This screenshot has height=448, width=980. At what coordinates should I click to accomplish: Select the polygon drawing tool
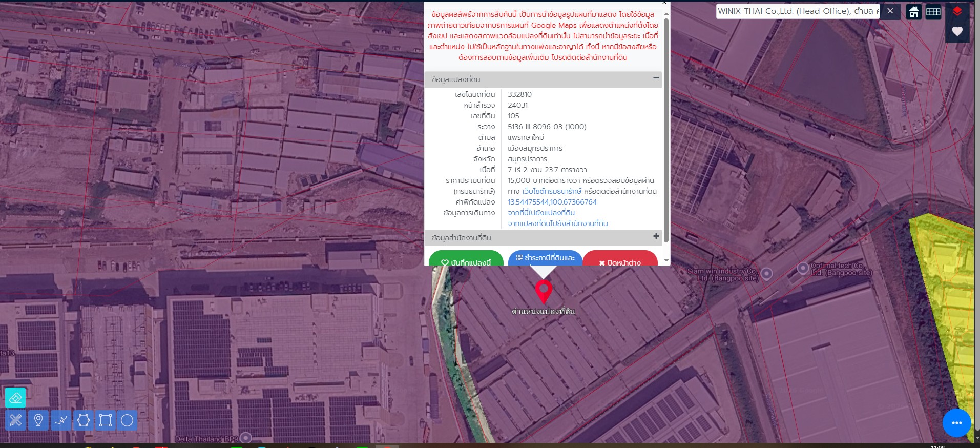click(x=84, y=421)
